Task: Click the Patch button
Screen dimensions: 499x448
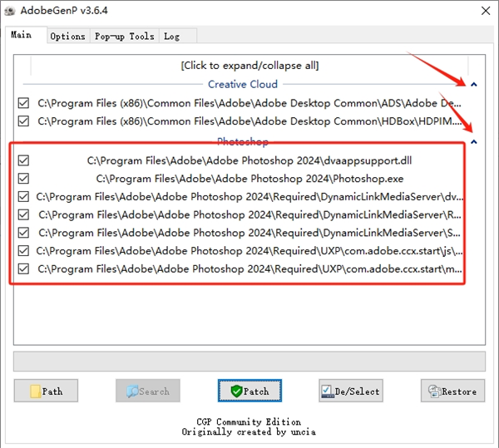Action: point(249,391)
